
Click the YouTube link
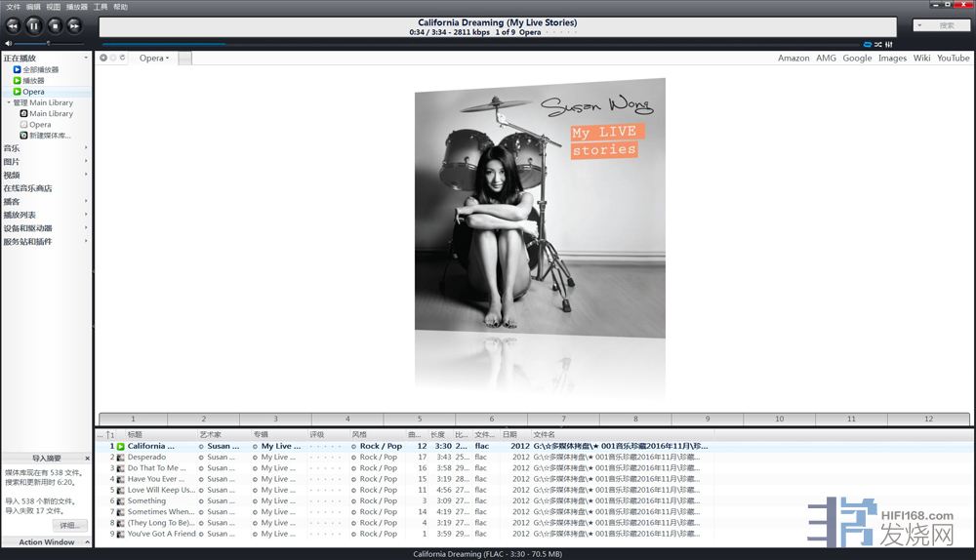click(953, 59)
